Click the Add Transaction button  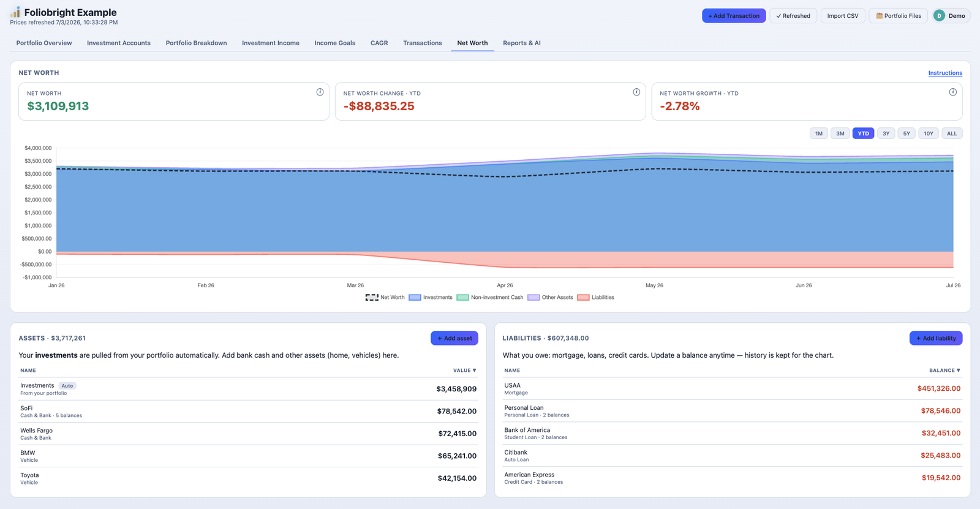(734, 16)
